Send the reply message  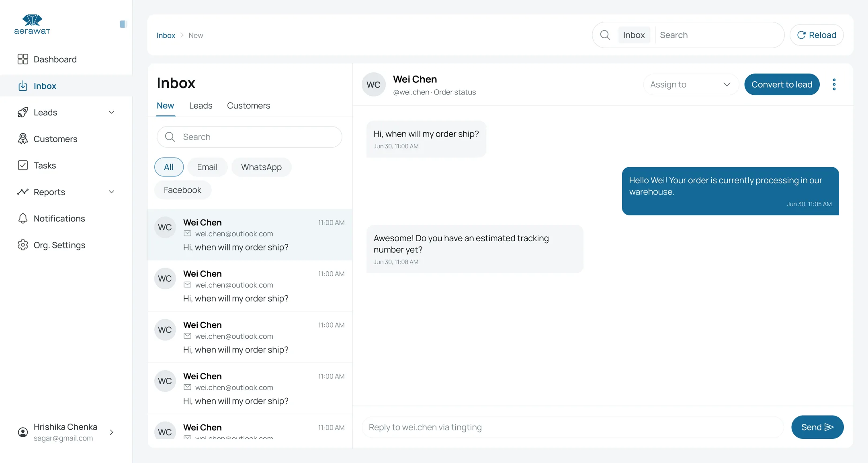click(817, 427)
